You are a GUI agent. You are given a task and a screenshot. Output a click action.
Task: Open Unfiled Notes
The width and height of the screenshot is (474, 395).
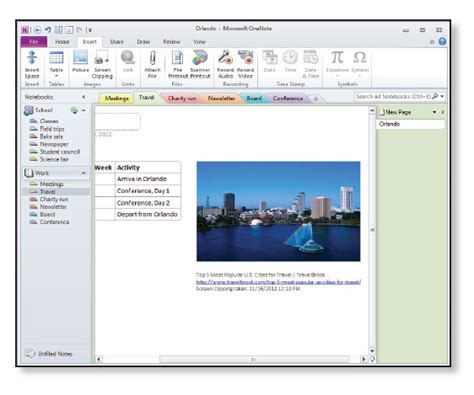tap(49, 354)
